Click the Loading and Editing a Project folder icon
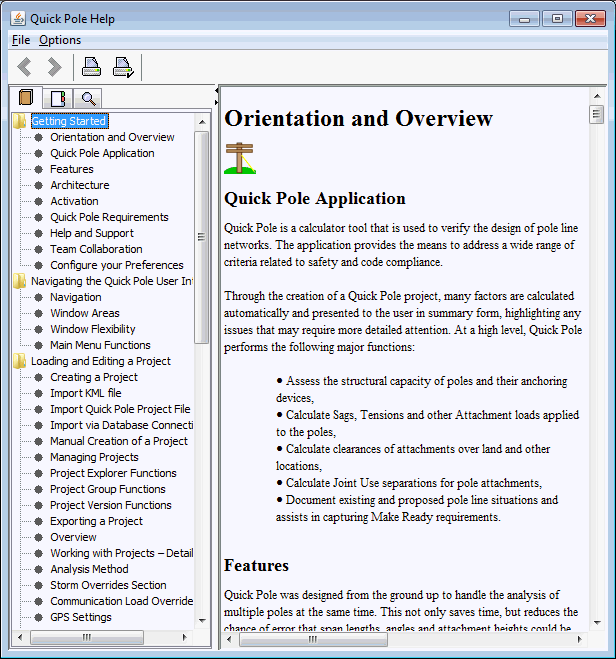Image resolution: width=616 pixels, height=659 pixels. pos(19,361)
